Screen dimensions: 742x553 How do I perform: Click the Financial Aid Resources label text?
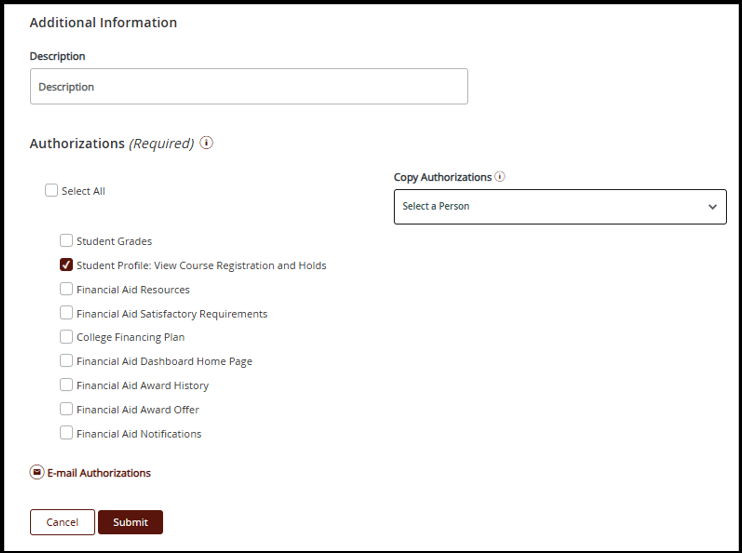(133, 290)
